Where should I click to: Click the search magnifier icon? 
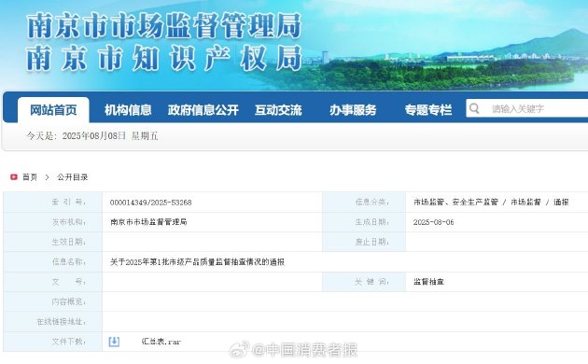pyautogui.click(x=474, y=108)
